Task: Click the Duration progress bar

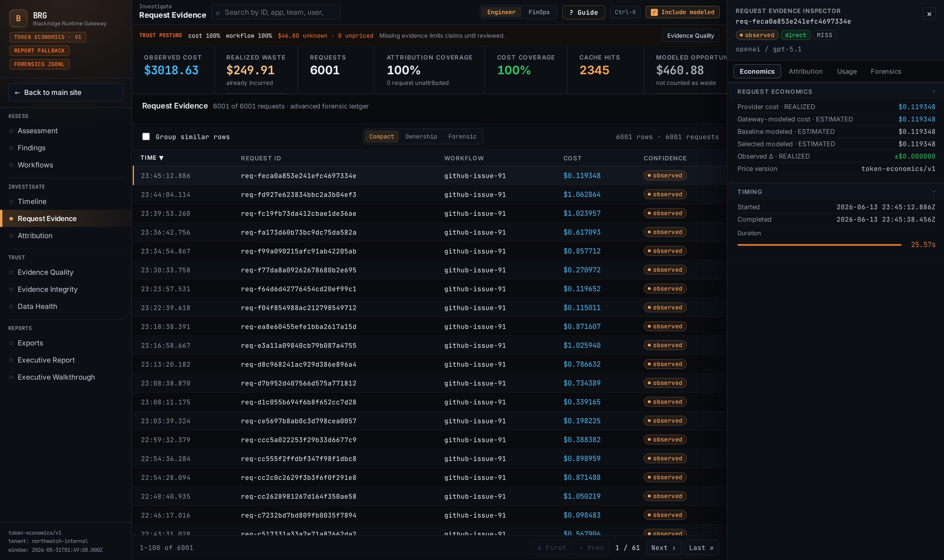Action: (819, 245)
